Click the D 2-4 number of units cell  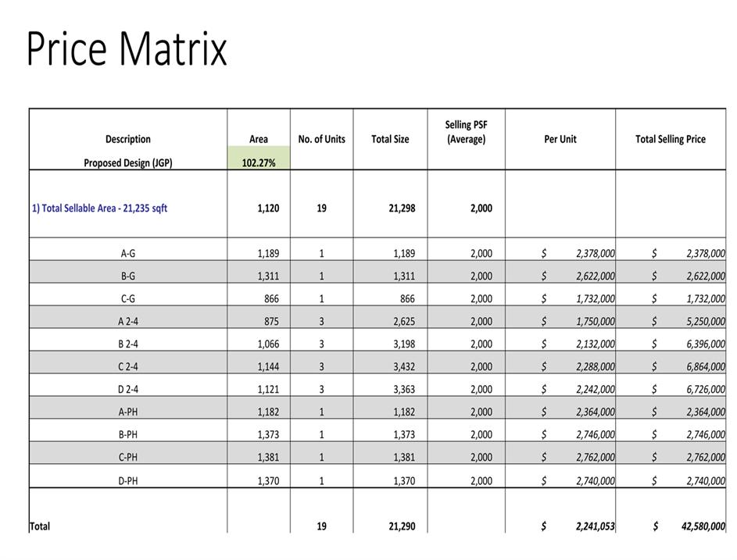tap(321, 389)
